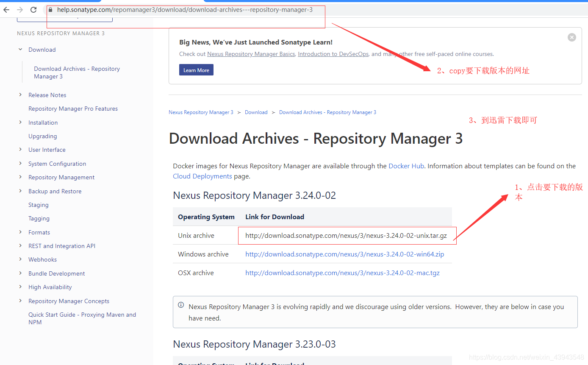Open System Configuration in sidebar
588x365 pixels.
(57, 164)
